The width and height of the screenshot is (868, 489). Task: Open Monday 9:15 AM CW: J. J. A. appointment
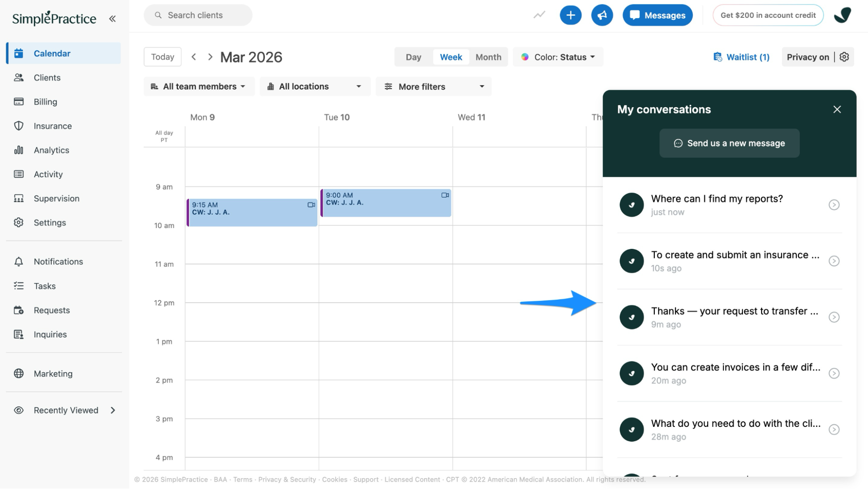point(252,212)
